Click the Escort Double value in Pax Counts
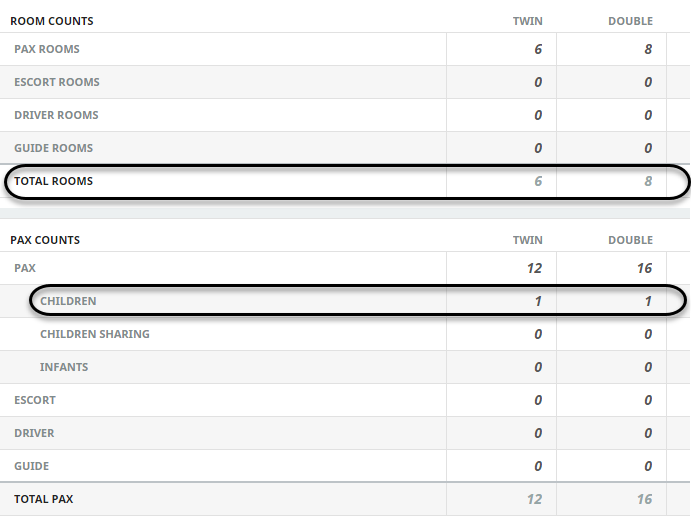The image size is (691, 522). point(648,400)
